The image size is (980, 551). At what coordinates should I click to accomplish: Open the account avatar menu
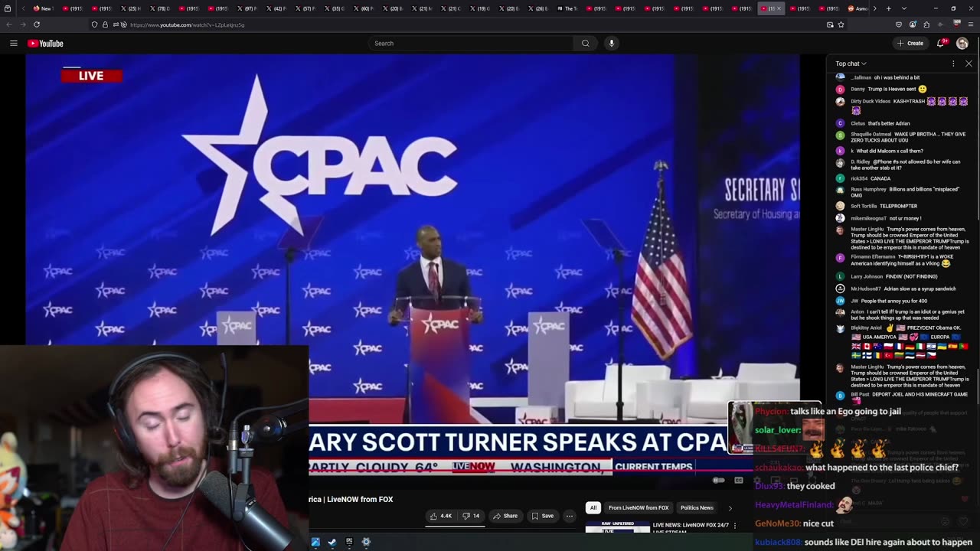962,43
